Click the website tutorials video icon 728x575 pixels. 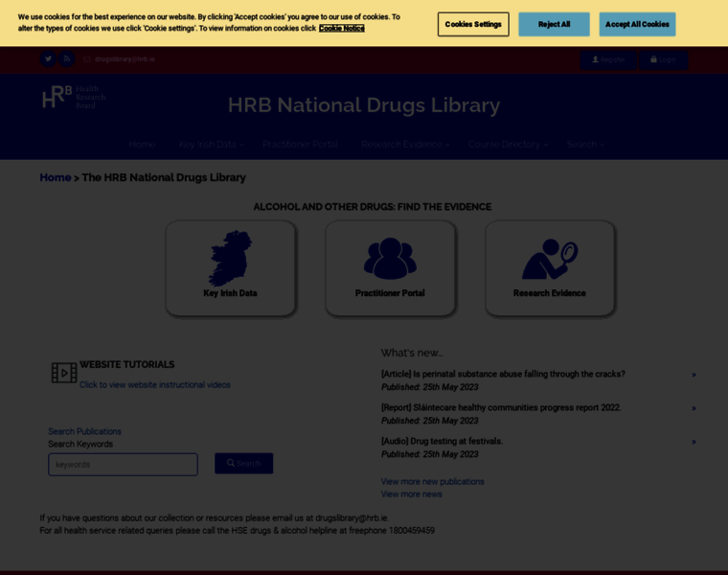click(64, 373)
